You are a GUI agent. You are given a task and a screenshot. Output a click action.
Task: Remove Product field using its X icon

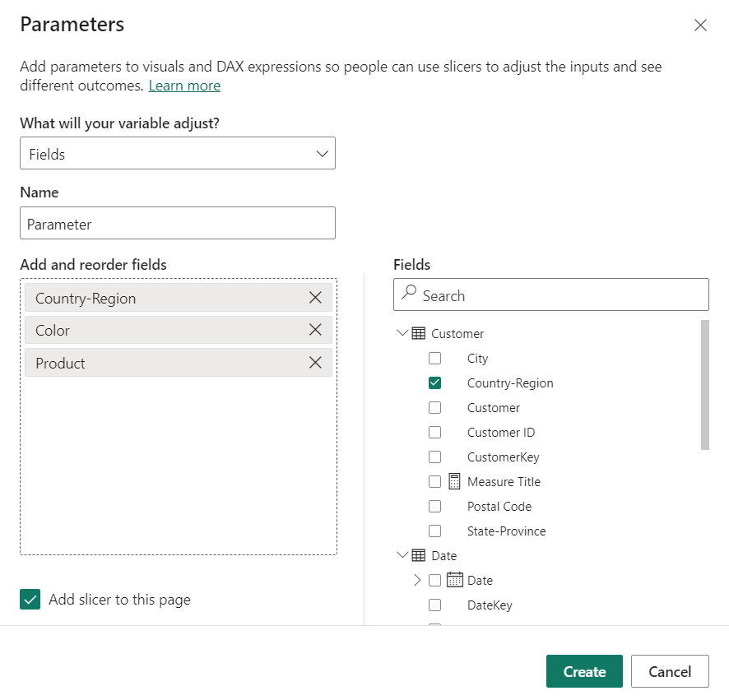[315, 363]
